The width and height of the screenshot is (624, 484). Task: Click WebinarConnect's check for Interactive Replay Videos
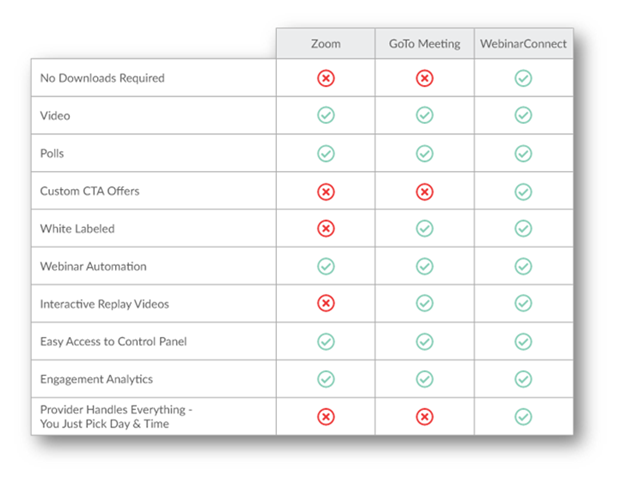click(x=523, y=303)
